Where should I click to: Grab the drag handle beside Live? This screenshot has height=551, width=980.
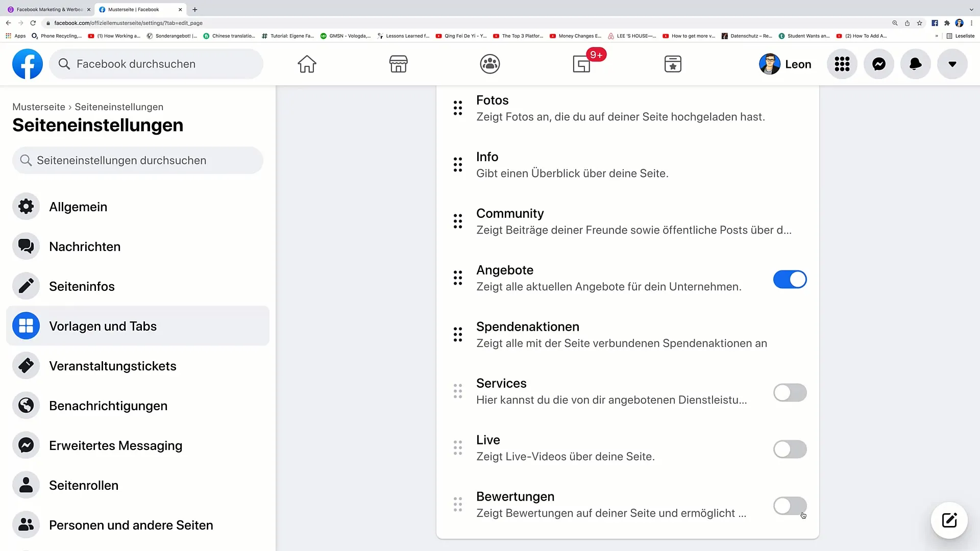click(458, 448)
